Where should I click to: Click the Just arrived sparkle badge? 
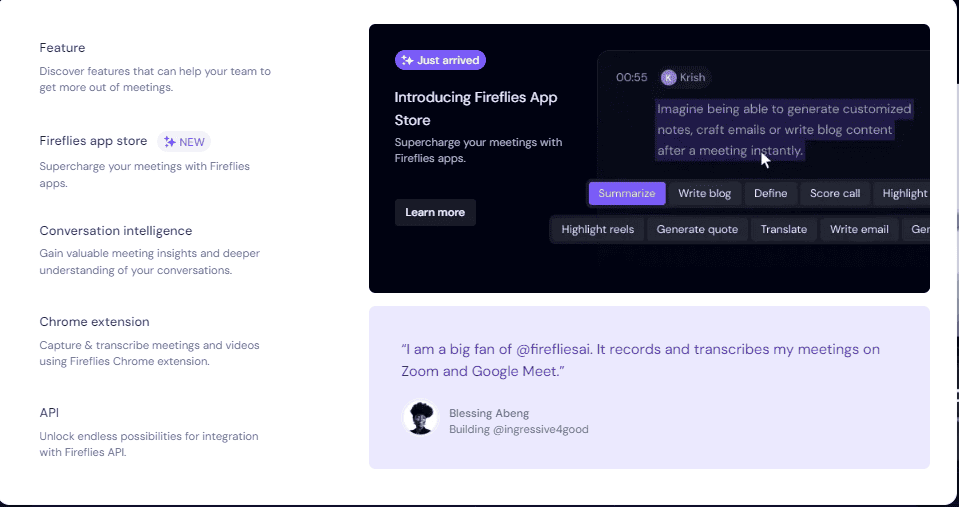click(440, 60)
